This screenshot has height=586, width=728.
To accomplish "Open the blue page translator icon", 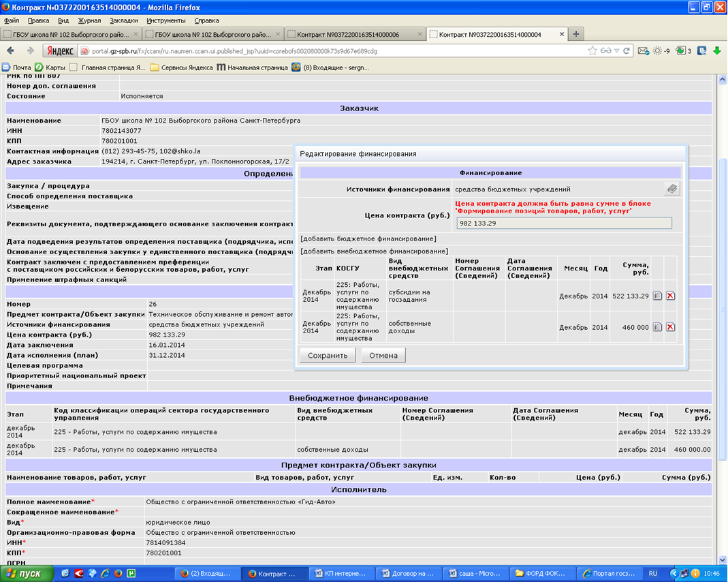I will pos(701,50).
